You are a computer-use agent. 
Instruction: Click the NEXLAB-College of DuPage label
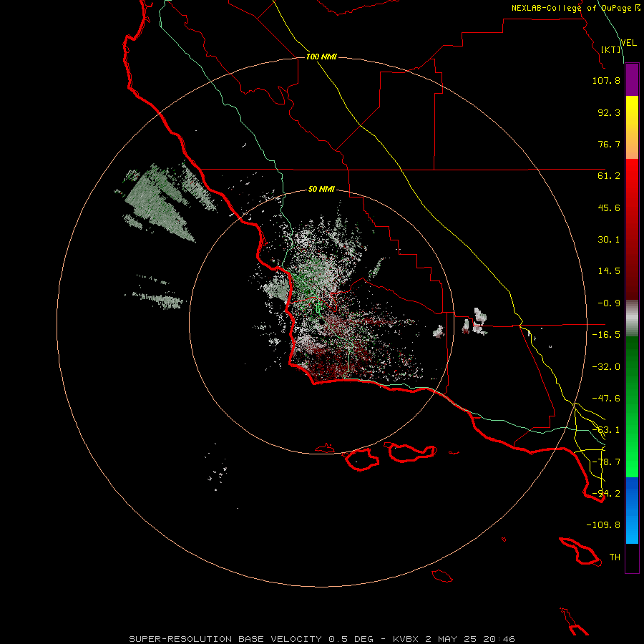[x=575, y=8]
